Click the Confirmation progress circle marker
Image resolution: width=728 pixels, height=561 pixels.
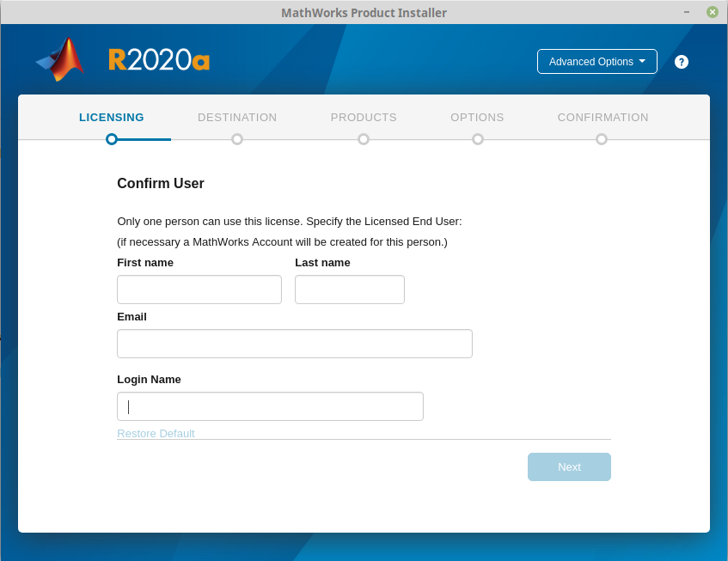click(x=602, y=139)
